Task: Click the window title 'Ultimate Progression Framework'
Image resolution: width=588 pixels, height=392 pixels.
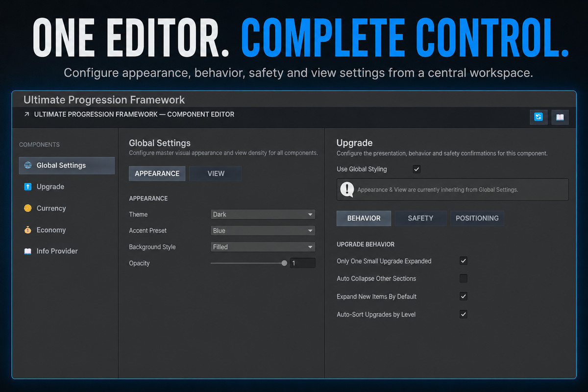Action: tap(104, 100)
